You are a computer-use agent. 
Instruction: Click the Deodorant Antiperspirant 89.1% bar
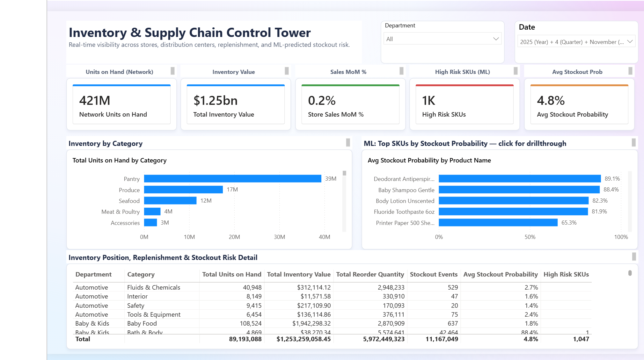pyautogui.click(x=520, y=179)
